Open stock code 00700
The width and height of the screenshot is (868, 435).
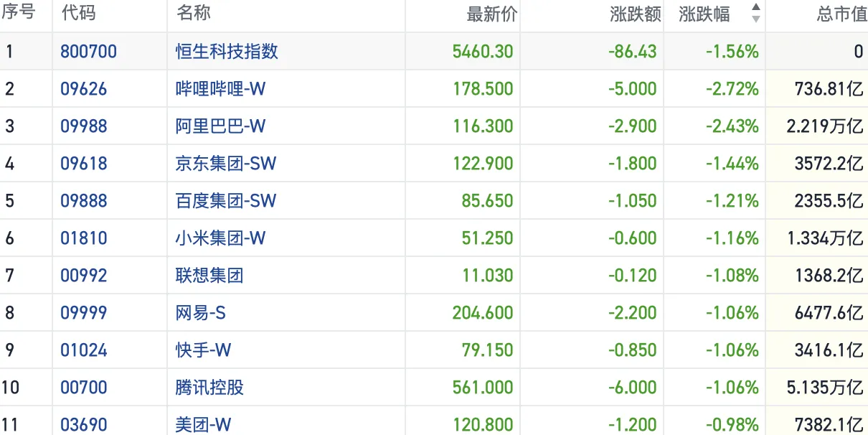pos(83,388)
